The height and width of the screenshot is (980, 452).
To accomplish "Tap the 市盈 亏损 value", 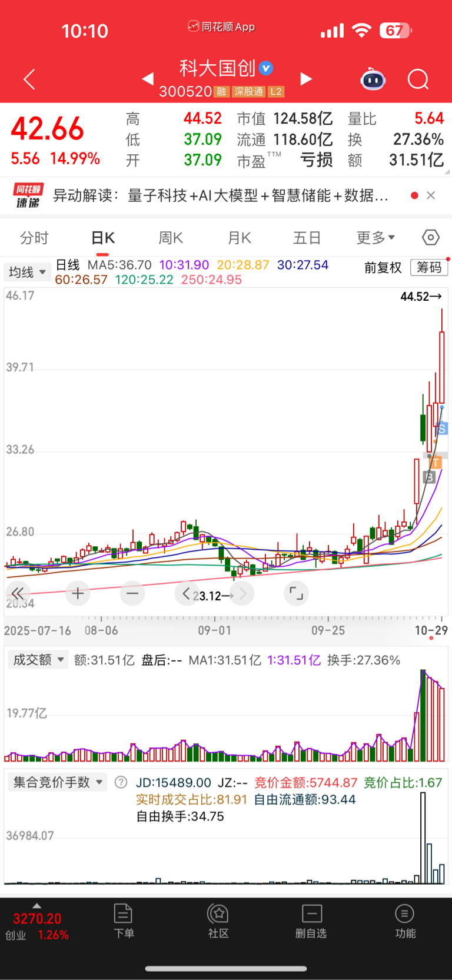I will [x=316, y=160].
